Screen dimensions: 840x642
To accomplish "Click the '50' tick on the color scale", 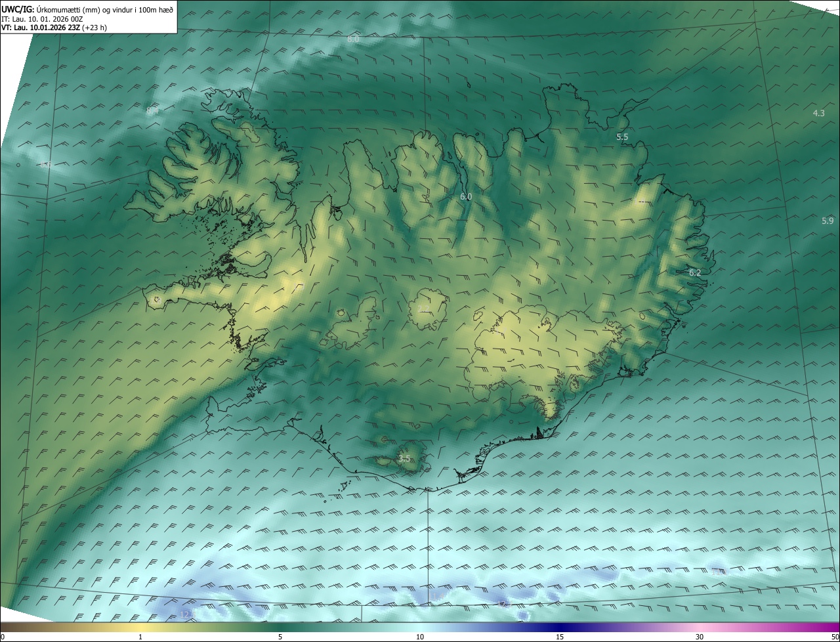I will pyautogui.click(x=834, y=637).
